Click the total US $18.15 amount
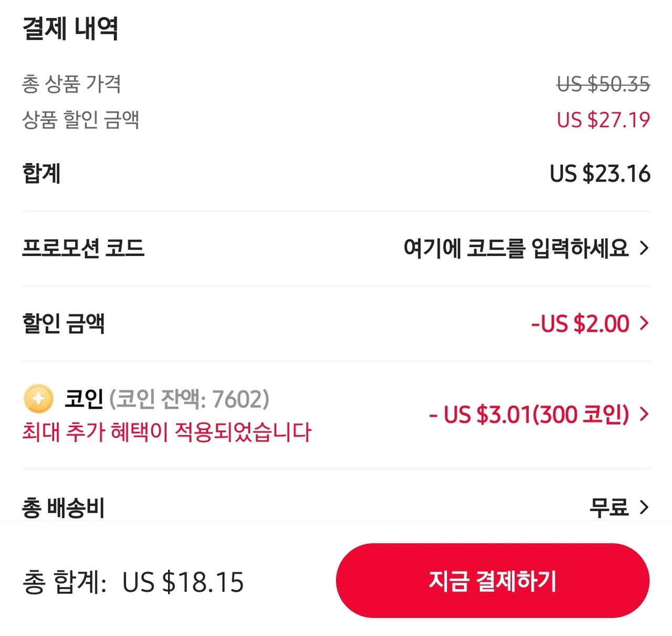 [x=183, y=582]
